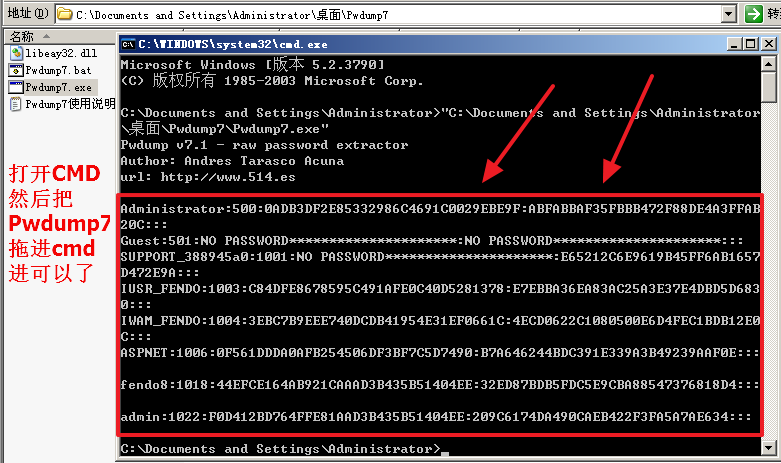Viewport: 781px width, 463px height.
Task: Click the url: http://www.514.es text
Action: (x=208, y=177)
